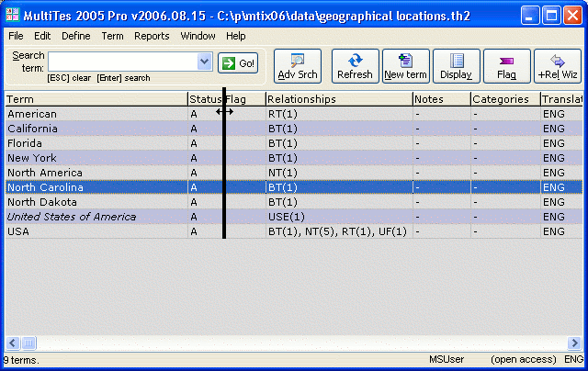Screen dimensions: 588x371
Task: Open the Reports menu
Action: pos(152,36)
